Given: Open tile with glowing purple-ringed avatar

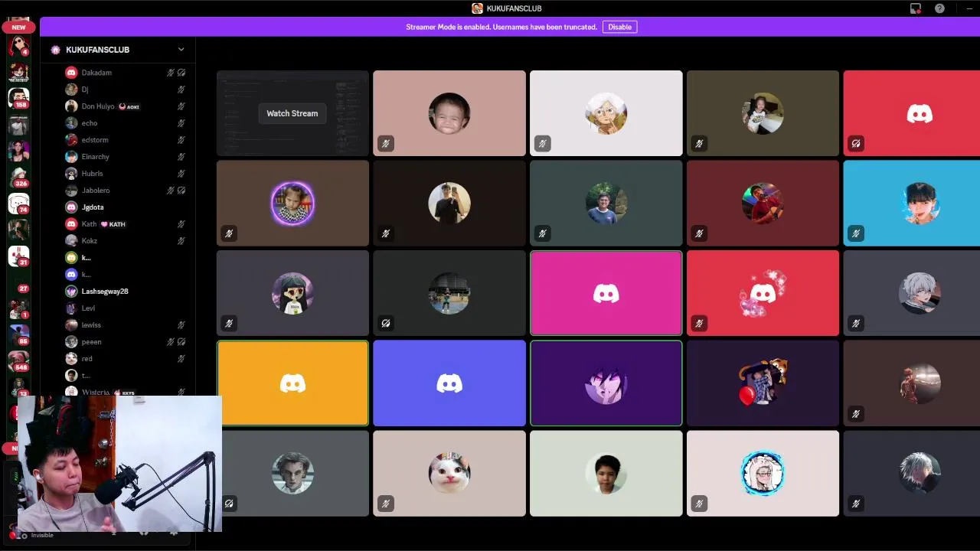Looking at the screenshot, I should [x=292, y=203].
